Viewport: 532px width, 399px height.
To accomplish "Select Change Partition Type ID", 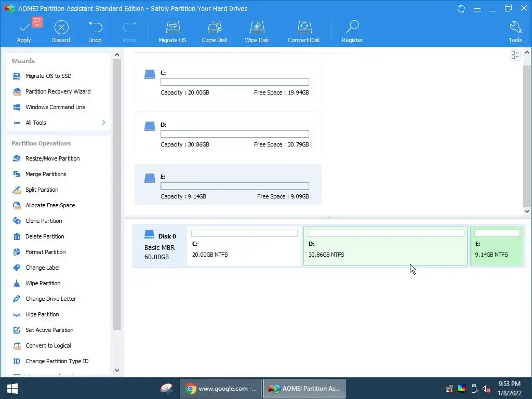I will click(58, 362).
